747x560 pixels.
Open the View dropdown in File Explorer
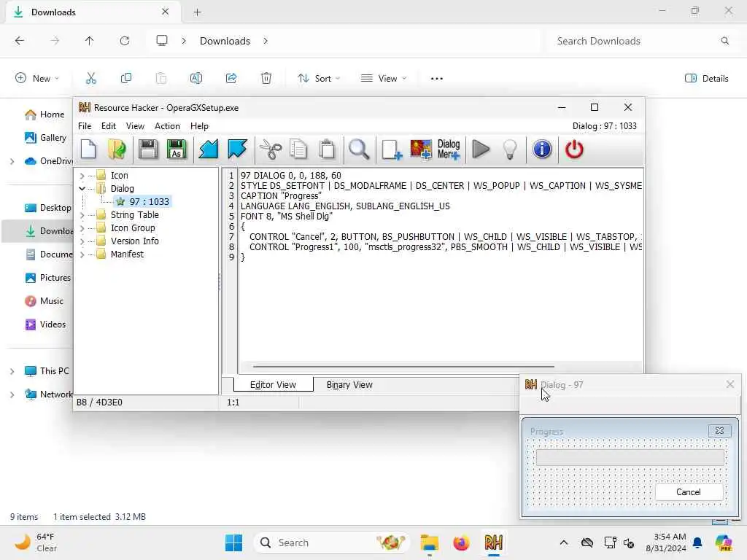click(384, 79)
